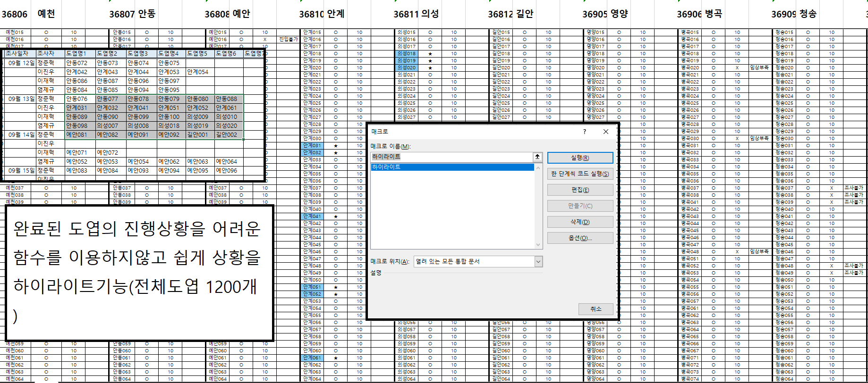
Task: Close the 매크로 dialog with X
Action: coord(606,132)
